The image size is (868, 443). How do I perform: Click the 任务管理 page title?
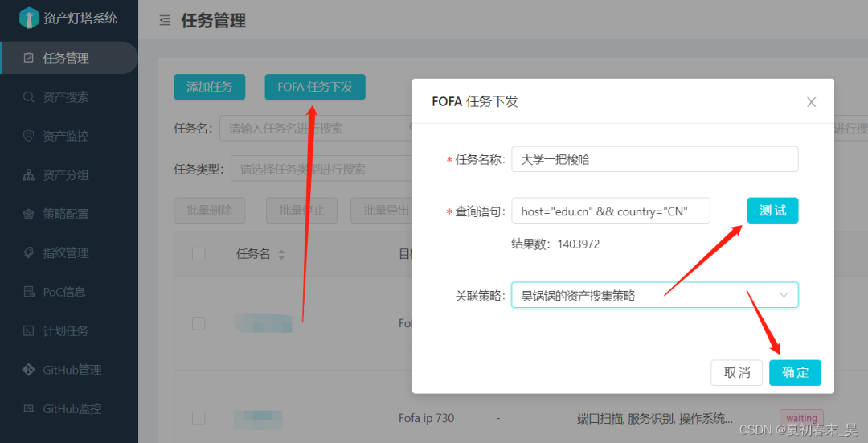point(213,21)
